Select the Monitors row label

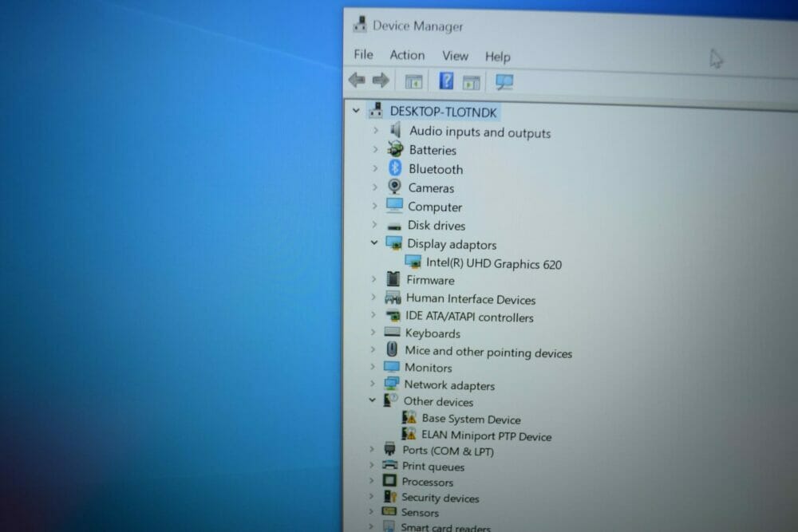(x=428, y=367)
